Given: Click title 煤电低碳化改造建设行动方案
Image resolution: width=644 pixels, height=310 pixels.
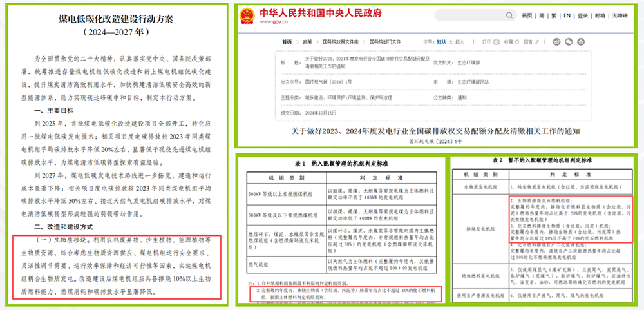Looking at the screenshot, I should pos(115,19).
